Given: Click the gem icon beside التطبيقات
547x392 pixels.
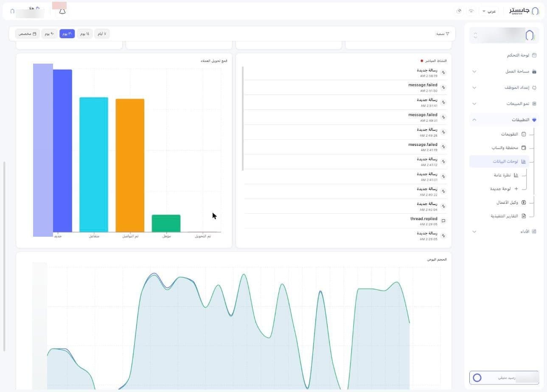Looking at the screenshot, I should click(x=534, y=120).
